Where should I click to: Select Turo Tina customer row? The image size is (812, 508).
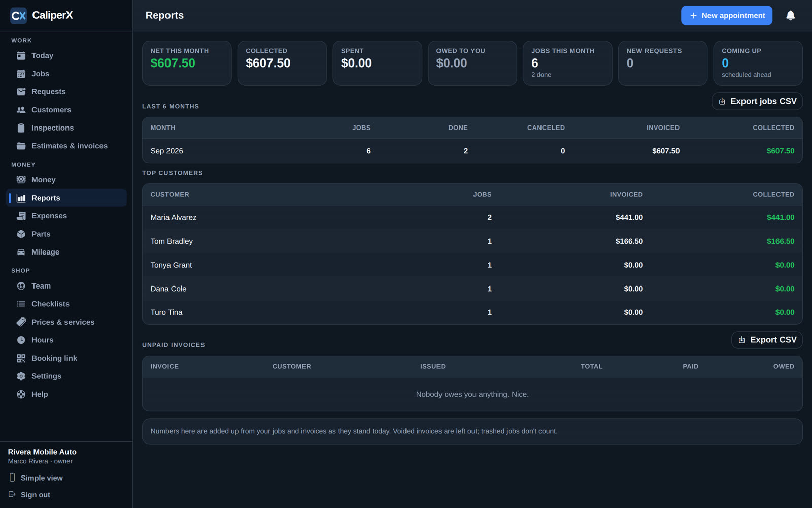click(472, 312)
